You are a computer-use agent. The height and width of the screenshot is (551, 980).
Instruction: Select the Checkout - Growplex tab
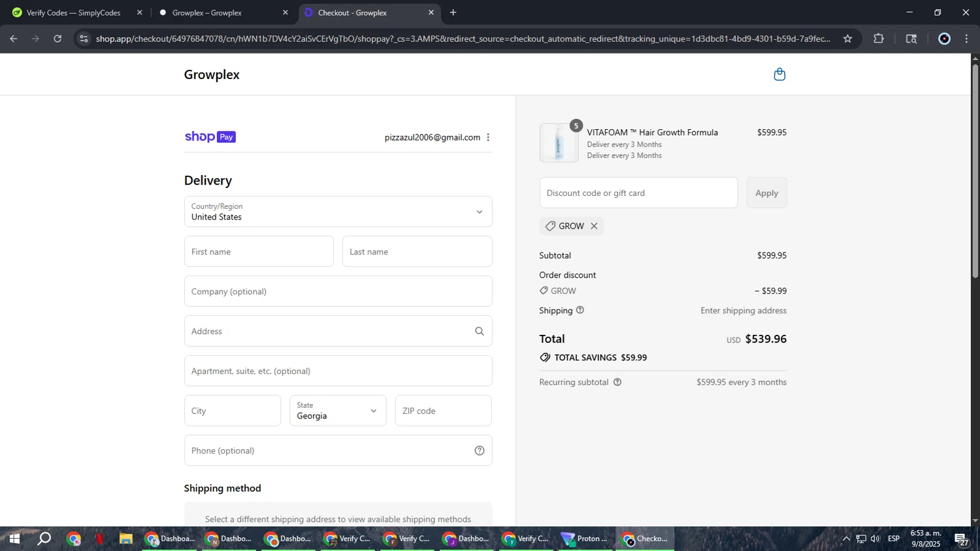click(369, 12)
